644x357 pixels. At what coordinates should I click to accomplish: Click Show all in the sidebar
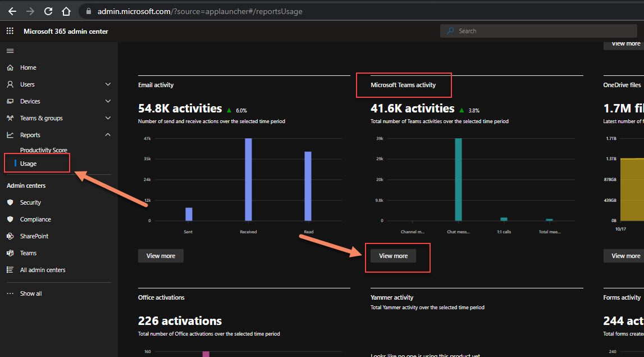(31, 293)
